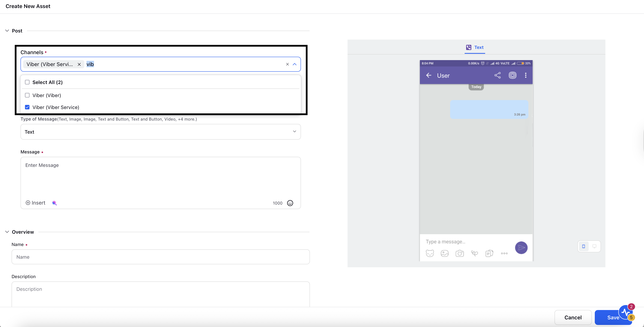The width and height of the screenshot is (644, 327).
Task: Collapse the Channels dropdown list
Action: 295,64
